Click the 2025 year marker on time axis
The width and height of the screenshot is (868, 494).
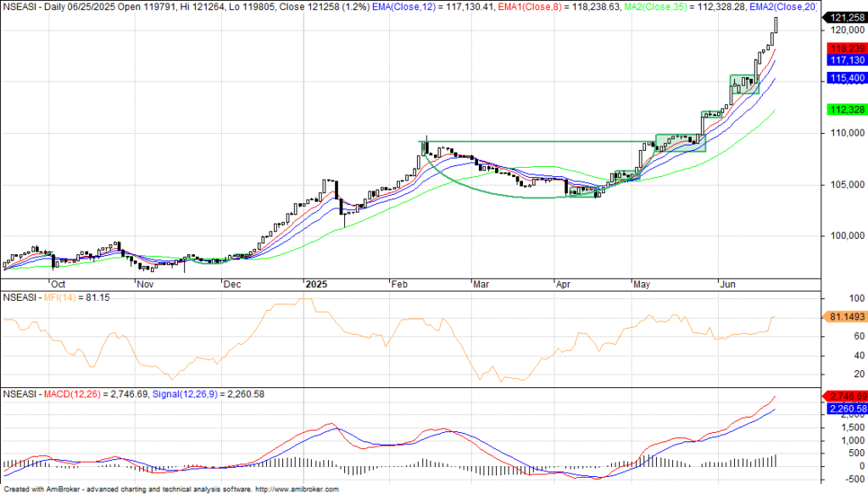pyautogui.click(x=316, y=285)
